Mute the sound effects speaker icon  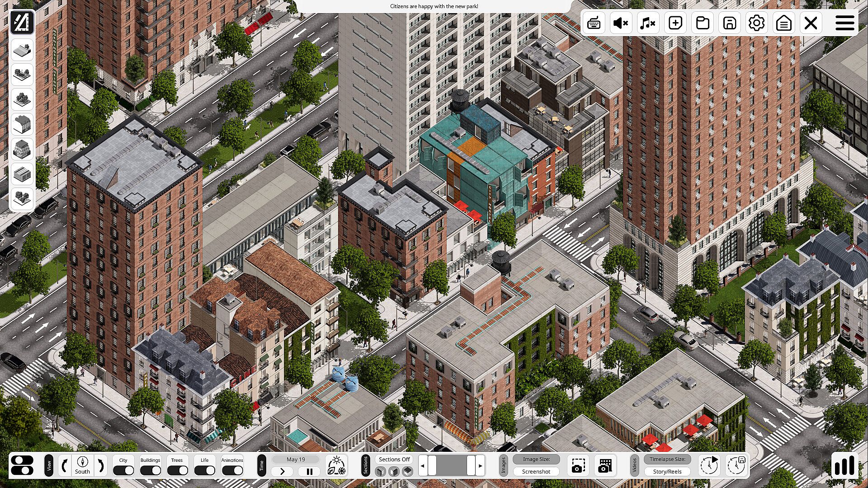click(x=621, y=23)
